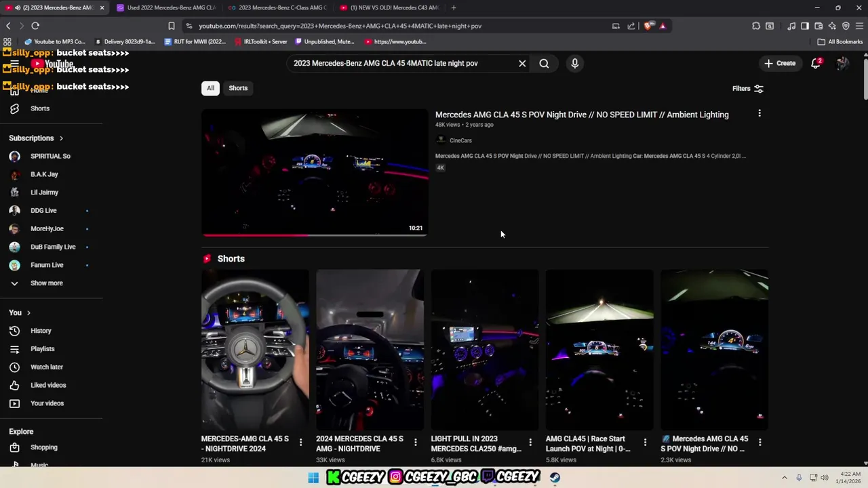This screenshot has width=868, height=488.
Task: Open video title Mercedes AMG CLA 45 S POV Night Drive
Action: coord(582,115)
